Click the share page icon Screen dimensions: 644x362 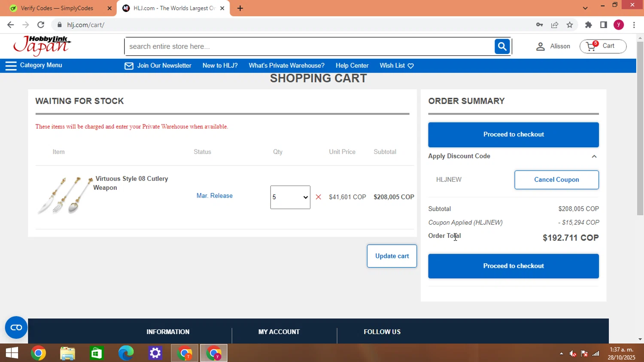click(x=555, y=25)
